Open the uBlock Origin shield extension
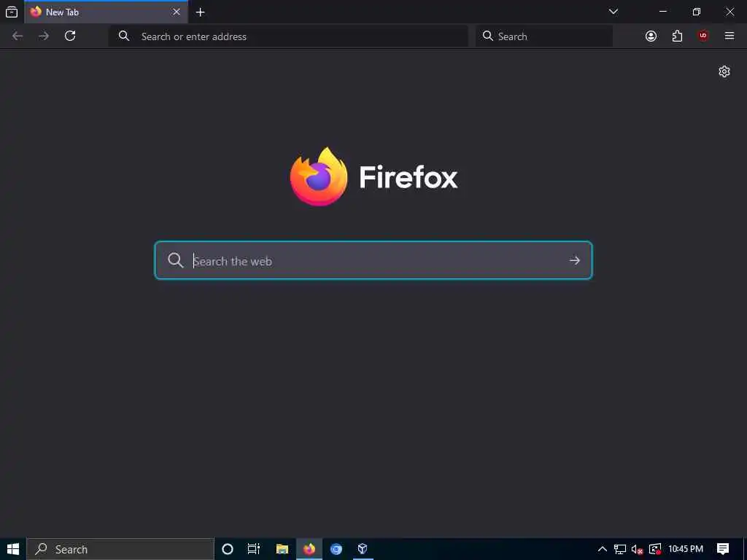The width and height of the screenshot is (747, 560). 703,36
